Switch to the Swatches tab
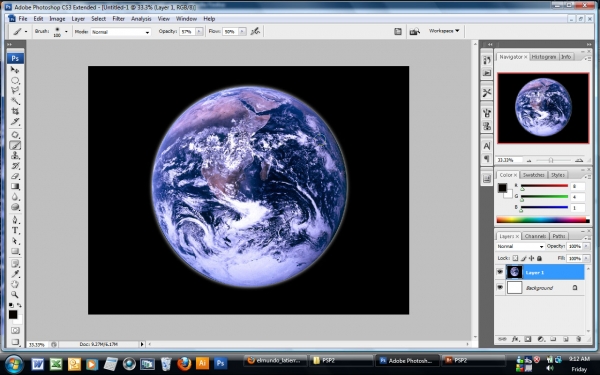 click(533, 175)
